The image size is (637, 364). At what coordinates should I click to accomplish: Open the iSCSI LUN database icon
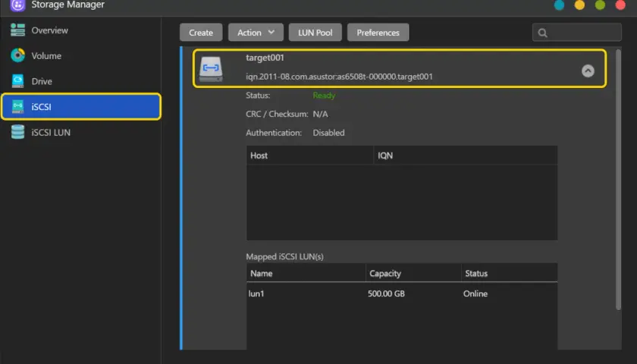coord(17,132)
